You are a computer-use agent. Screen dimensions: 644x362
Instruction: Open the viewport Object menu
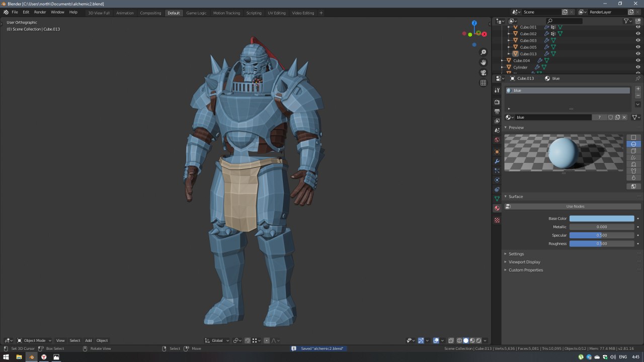coord(102,340)
